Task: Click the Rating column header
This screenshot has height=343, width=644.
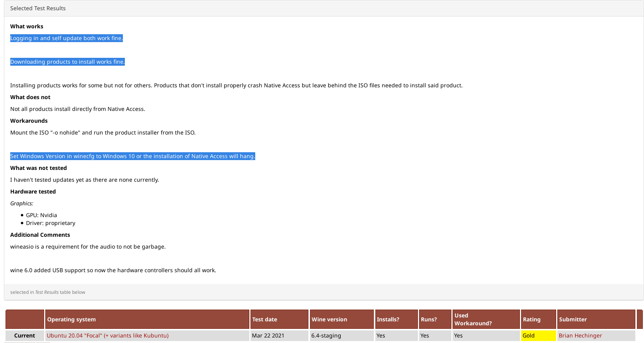Action: (531, 319)
